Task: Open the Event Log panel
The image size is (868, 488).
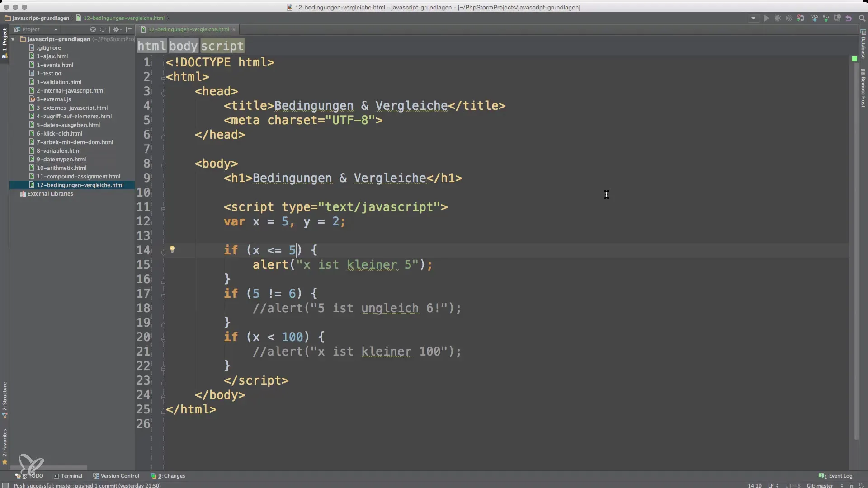Action: pos(835,476)
